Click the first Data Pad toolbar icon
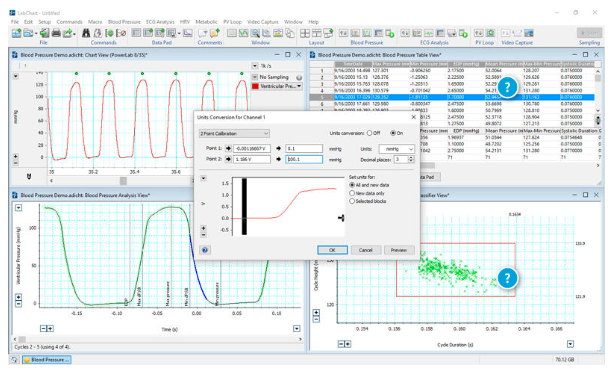This screenshot has width=612, height=372. (x=136, y=33)
